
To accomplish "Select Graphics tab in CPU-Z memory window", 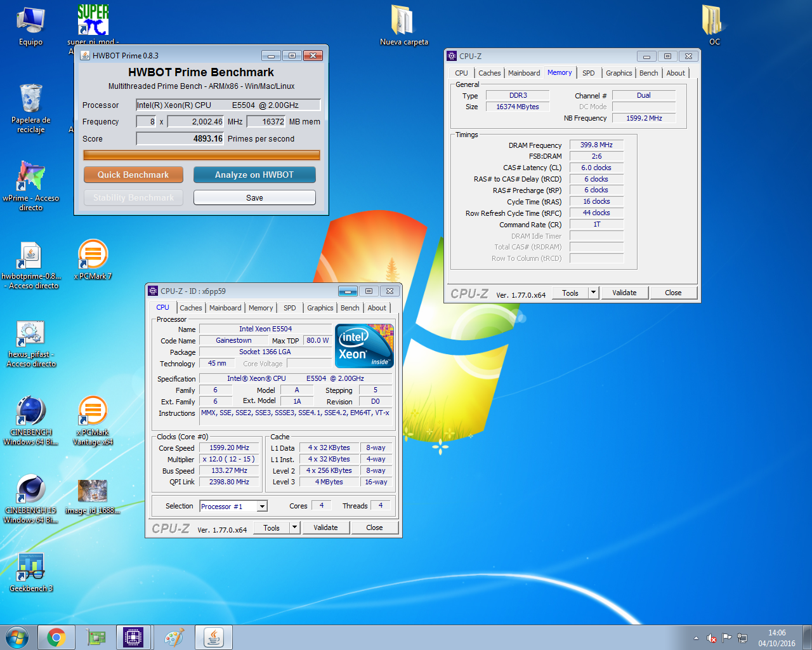I will (619, 73).
